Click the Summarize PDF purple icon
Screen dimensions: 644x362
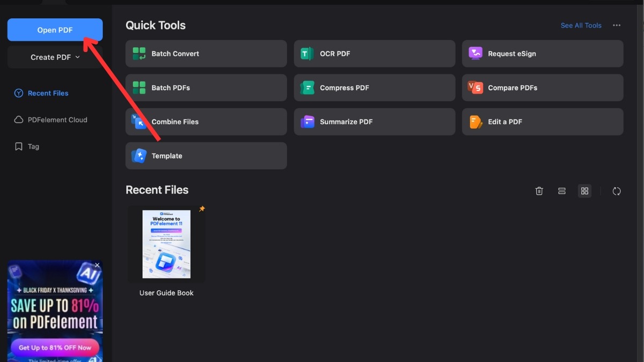pos(307,122)
